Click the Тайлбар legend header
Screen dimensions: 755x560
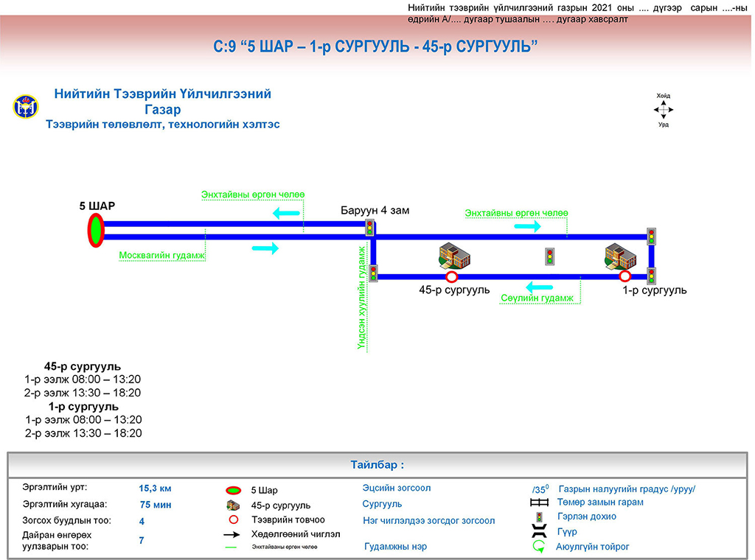pos(377,465)
